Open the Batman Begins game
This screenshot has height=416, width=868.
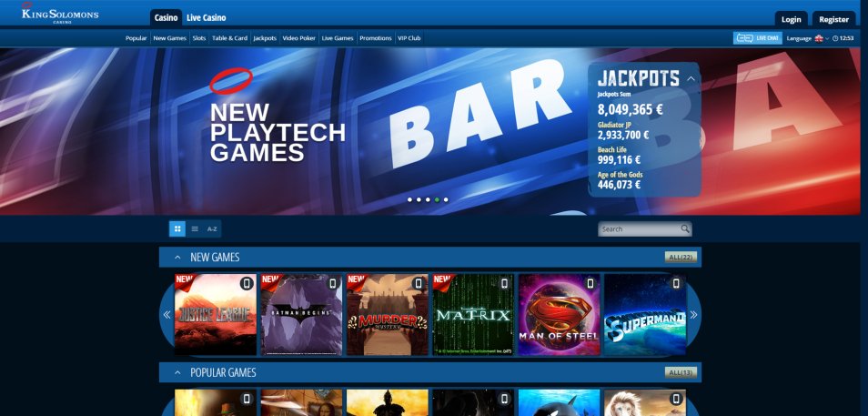point(301,315)
